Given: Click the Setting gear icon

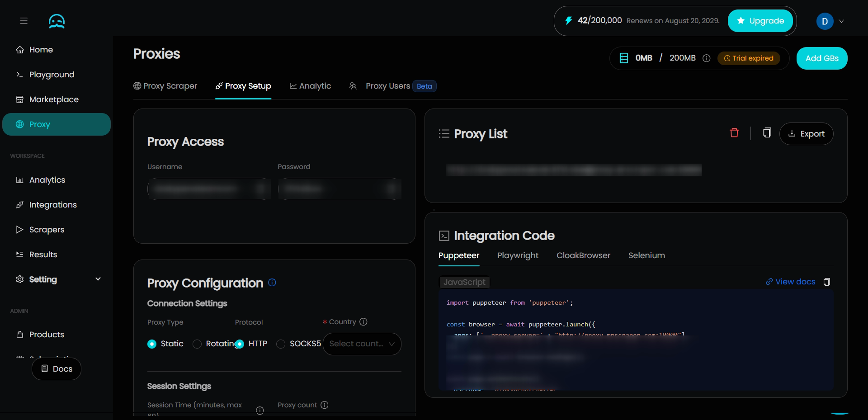Looking at the screenshot, I should click(20, 279).
